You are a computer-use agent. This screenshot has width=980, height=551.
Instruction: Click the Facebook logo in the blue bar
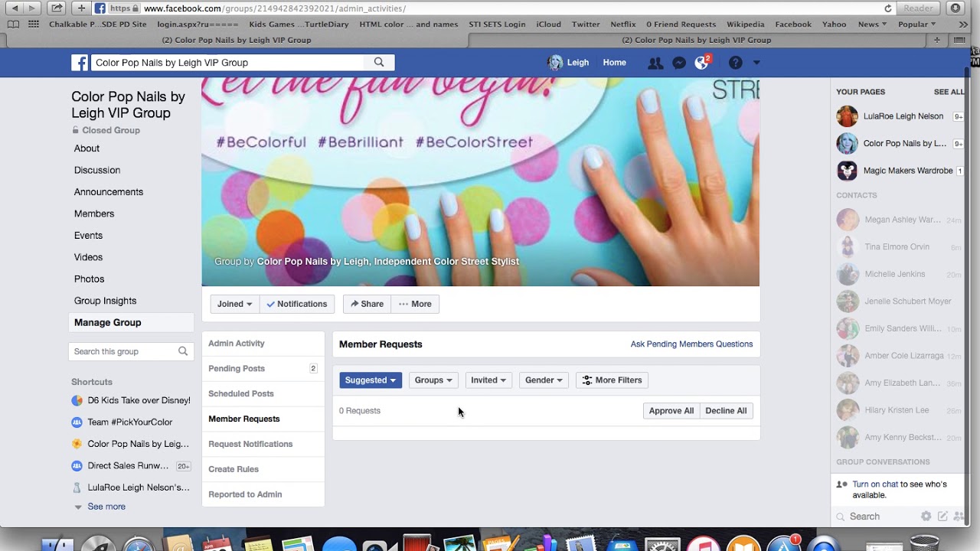click(80, 63)
